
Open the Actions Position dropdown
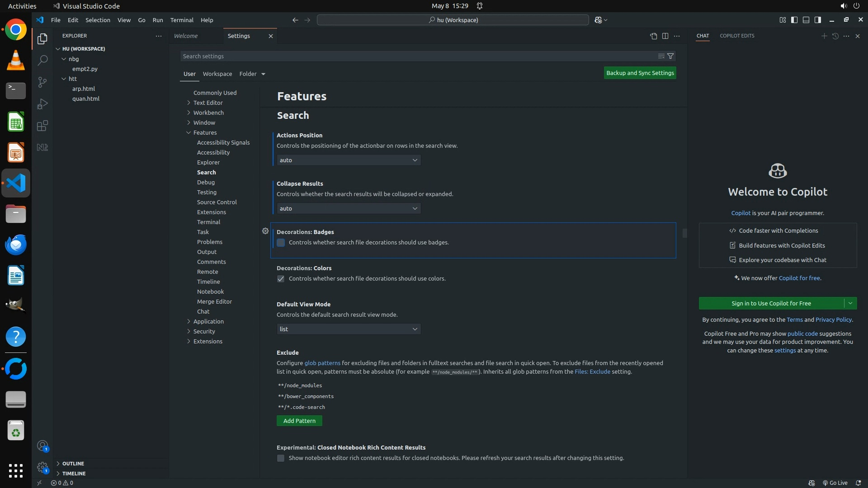349,160
